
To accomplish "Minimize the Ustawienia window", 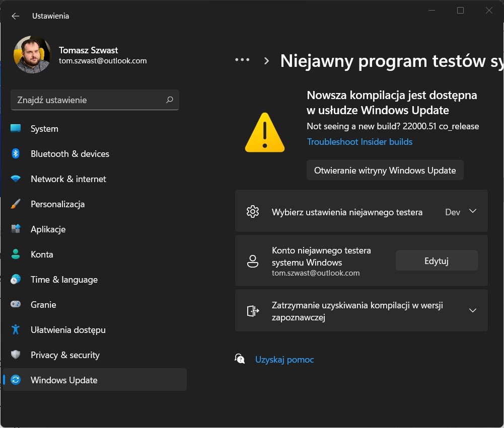I will (x=431, y=10).
